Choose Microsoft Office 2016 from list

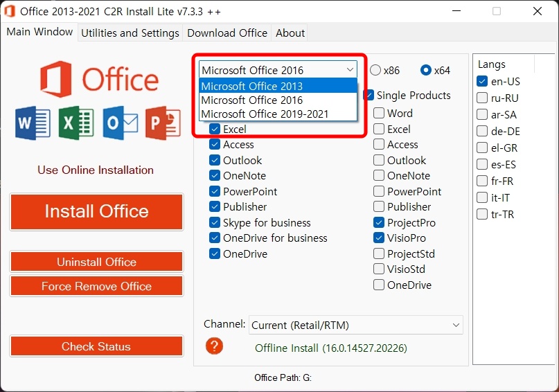pos(278,100)
